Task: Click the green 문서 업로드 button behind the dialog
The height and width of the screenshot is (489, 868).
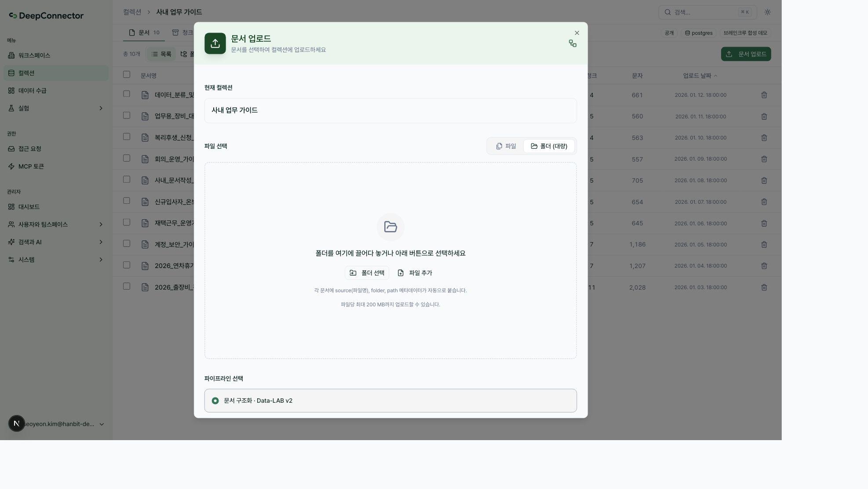Action: click(746, 54)
